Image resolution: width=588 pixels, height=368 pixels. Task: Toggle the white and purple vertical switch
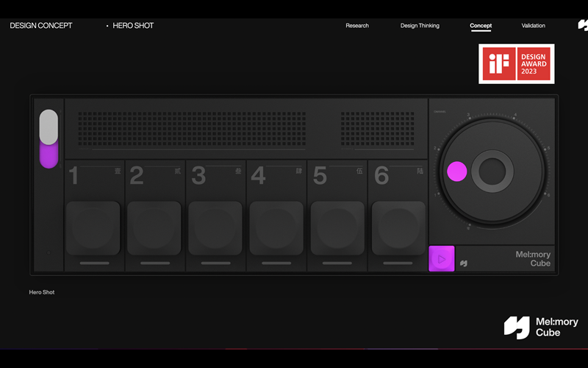tap(49, 138)
